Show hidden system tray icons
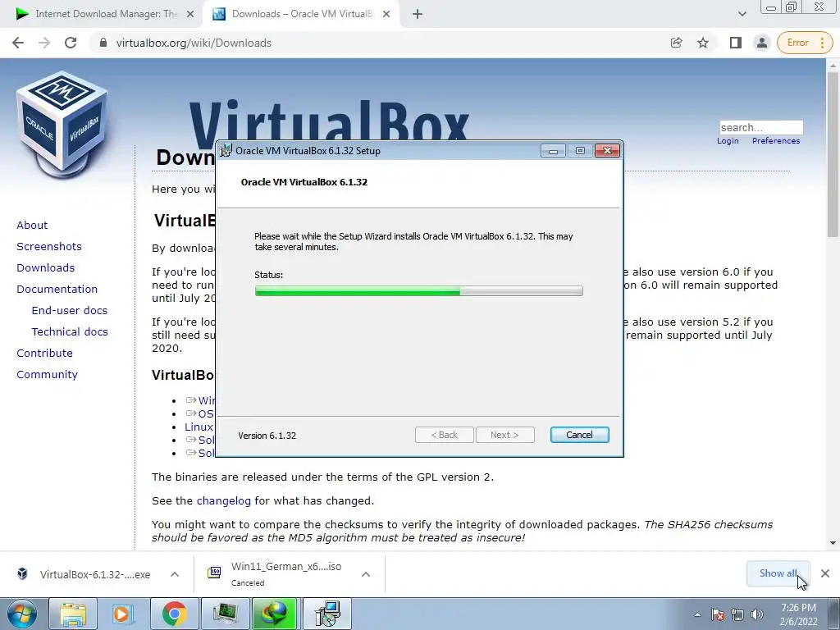Image resolution: width=840 pixels, height=630 pixels. click(x=697, y=614)
